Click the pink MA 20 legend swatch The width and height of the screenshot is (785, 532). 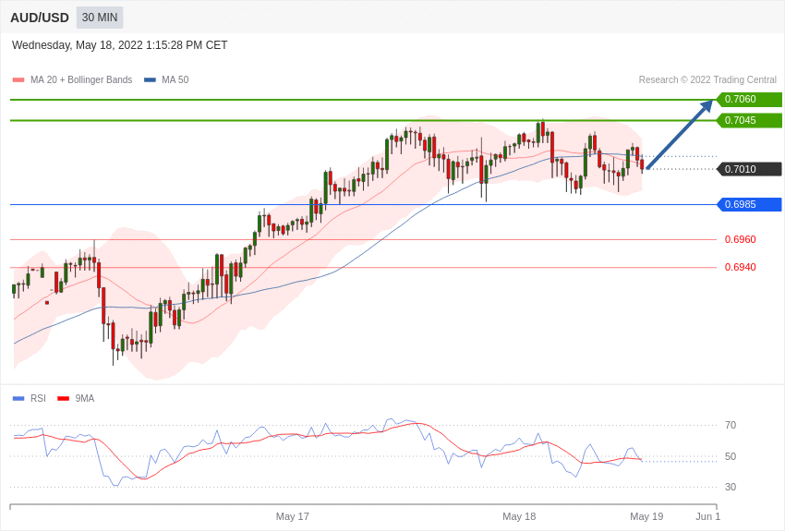click(x=18, y=79)
